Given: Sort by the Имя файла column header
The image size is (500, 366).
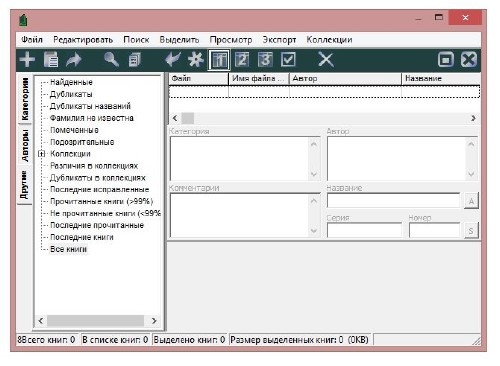Looking at the screenshot, I should pyautogui.click(x=259, y=79).
